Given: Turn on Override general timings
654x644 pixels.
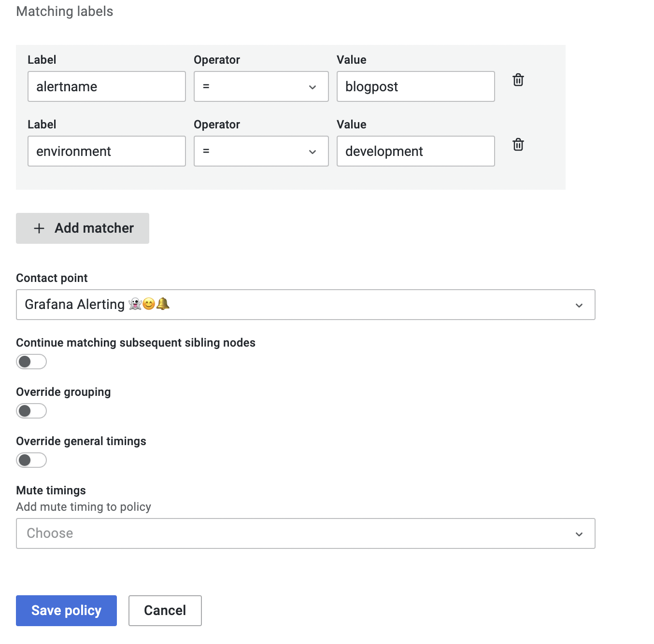Looking at the screenshot, I should point(31,460).
